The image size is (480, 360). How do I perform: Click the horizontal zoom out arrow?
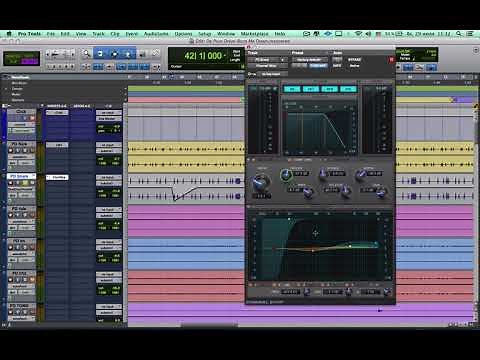pos(49,54)
